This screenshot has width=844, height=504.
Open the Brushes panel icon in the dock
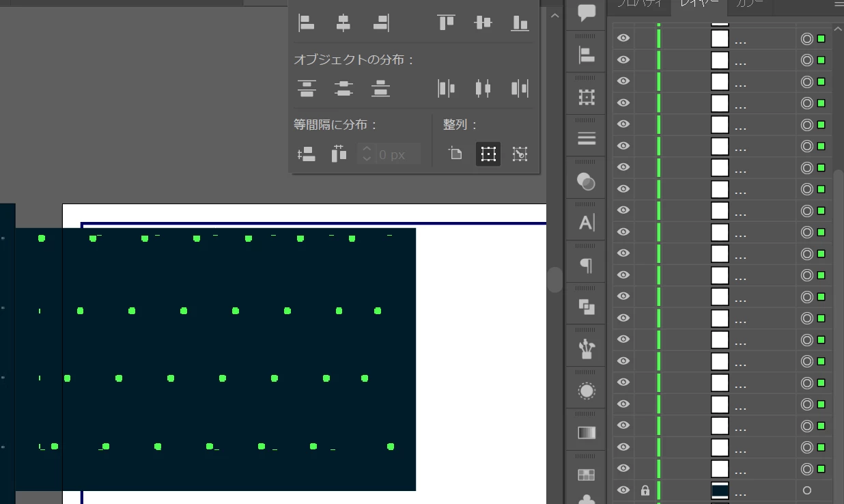coord(587,349)
